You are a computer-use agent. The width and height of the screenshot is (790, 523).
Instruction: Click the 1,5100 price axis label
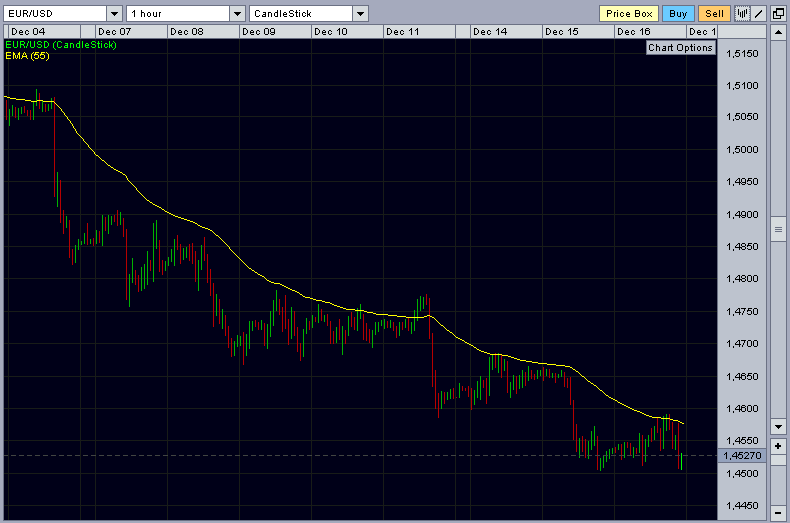742,86
